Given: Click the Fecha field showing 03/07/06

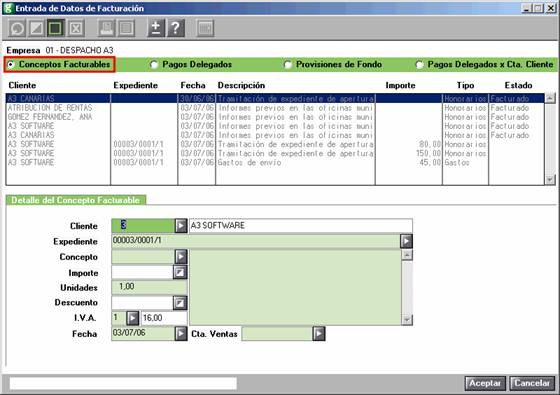Looking at the screenshot, I should click(143, 334).
